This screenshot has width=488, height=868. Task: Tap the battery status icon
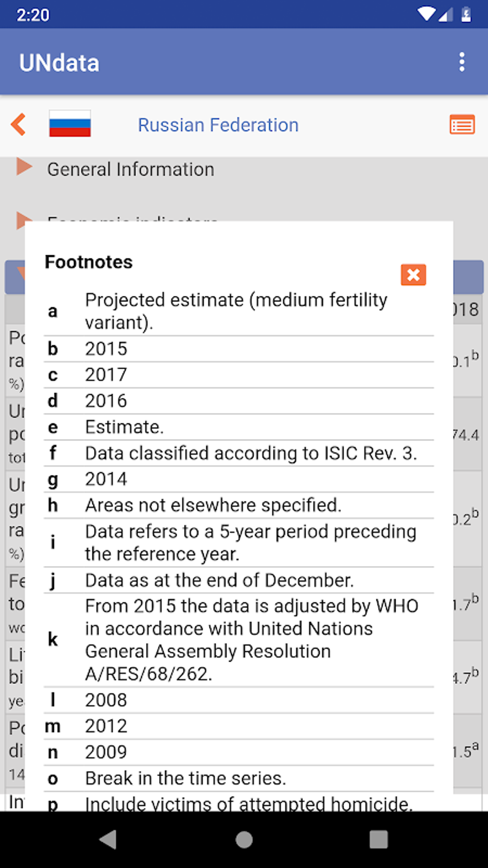pos(466,14)
